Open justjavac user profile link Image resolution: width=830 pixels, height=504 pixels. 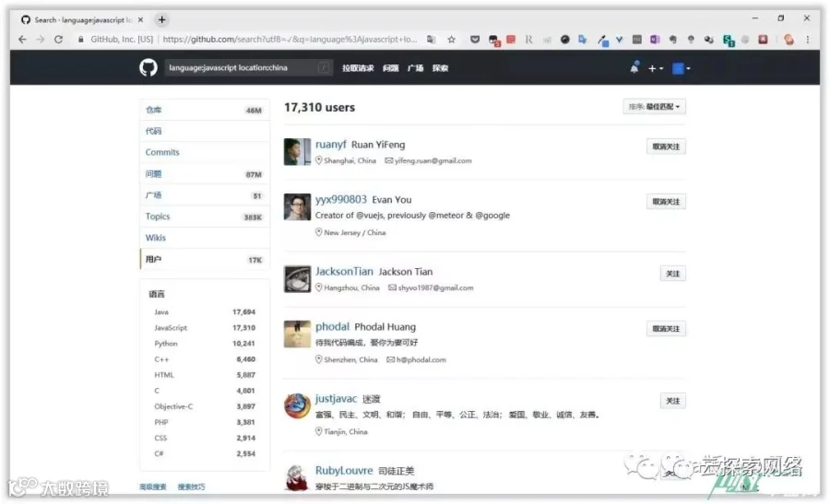(336, 398)
